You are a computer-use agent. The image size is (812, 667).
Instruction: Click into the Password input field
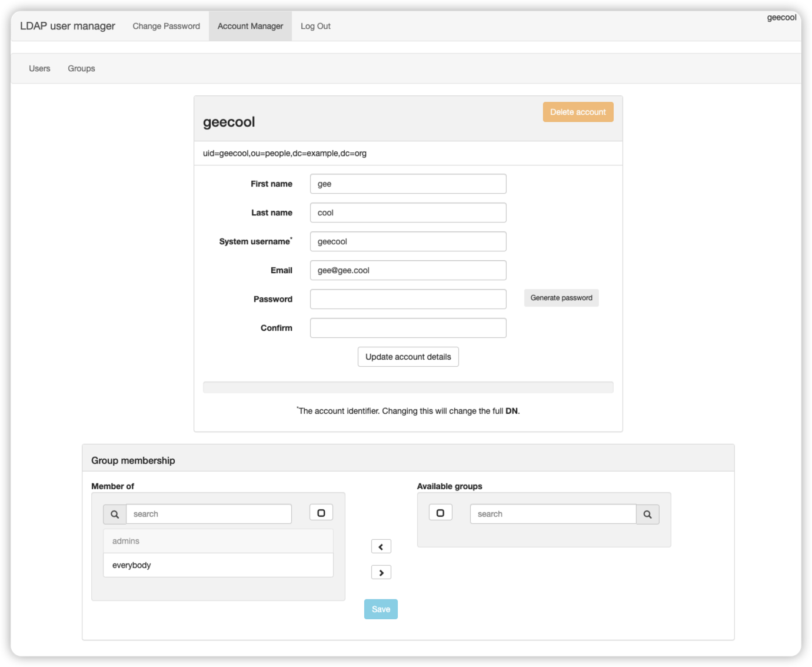coord(408,299)
